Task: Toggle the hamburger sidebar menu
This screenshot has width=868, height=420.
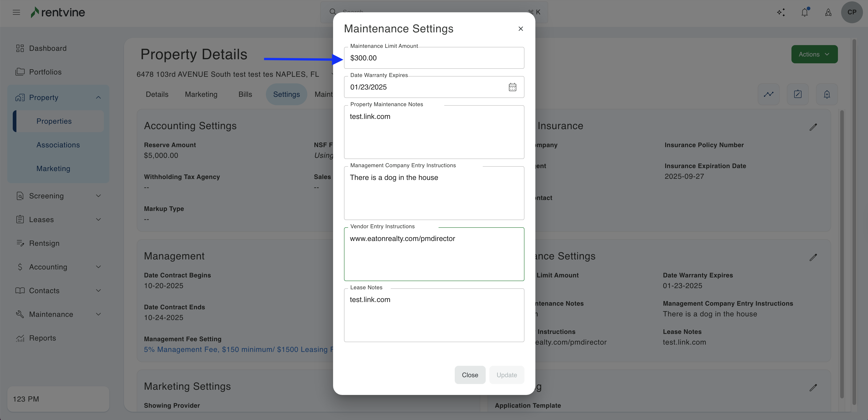Action: [x=16, y=13]
